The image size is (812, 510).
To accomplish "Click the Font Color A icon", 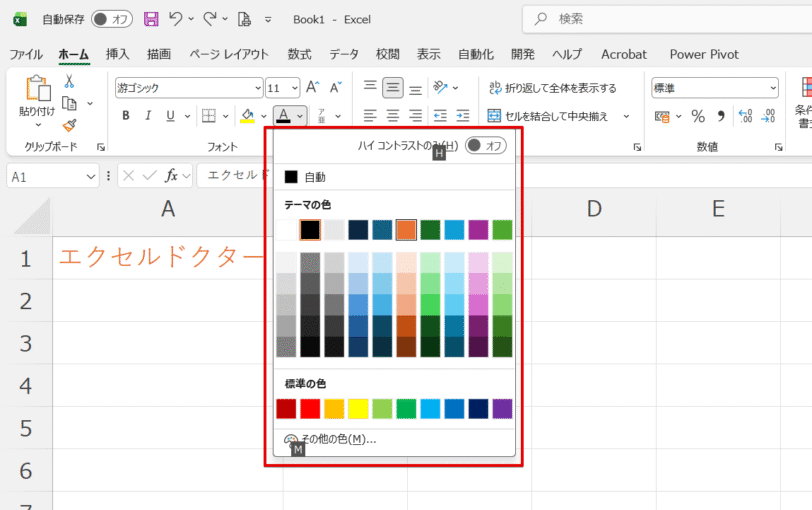I will point(283,116).
